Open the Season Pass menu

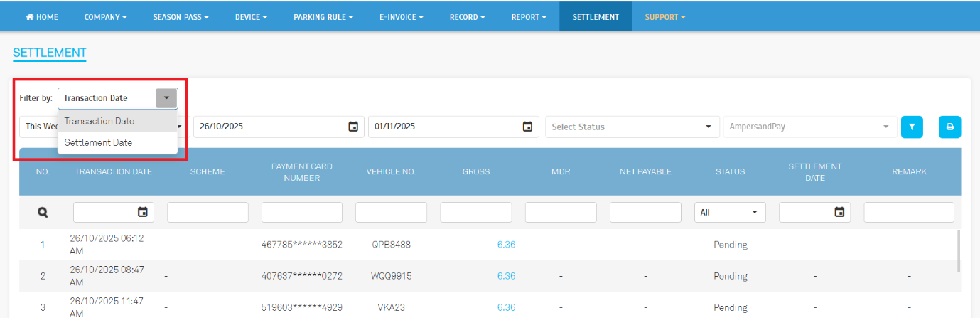pyautogui.click(x=181, y=16)
